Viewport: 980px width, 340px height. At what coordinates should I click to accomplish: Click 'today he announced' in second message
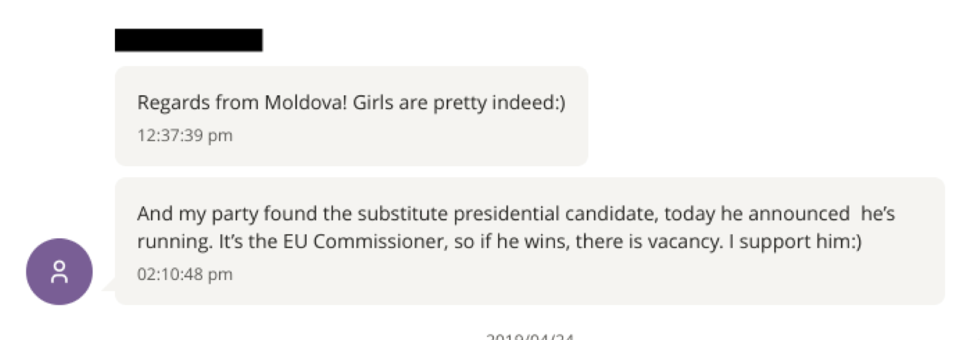(757, 213)
